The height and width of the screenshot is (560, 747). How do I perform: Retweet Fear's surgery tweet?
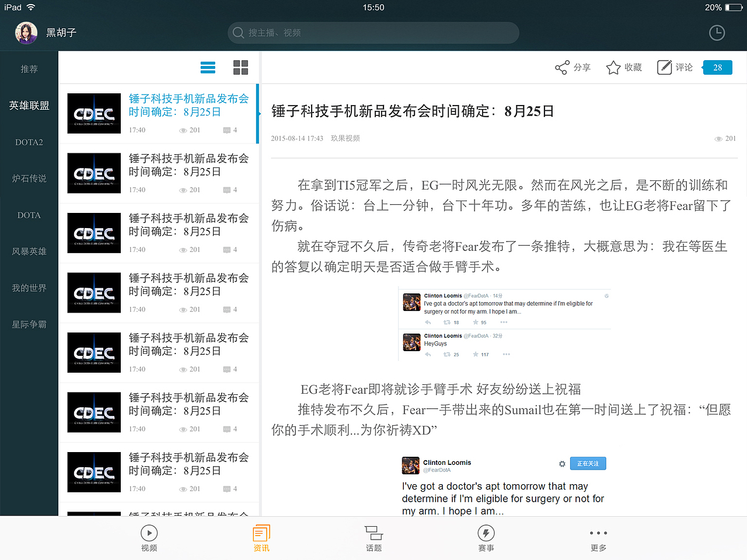(446, 322)
